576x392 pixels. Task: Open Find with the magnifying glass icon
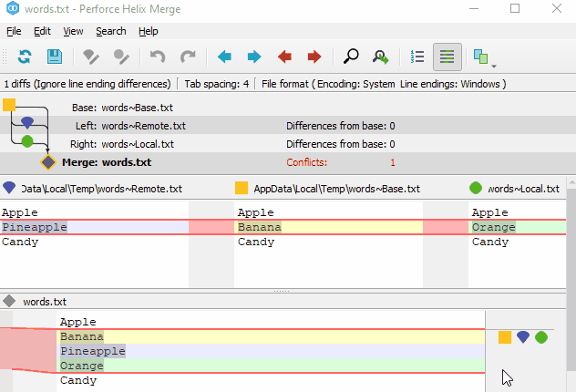tap(351, 57)
